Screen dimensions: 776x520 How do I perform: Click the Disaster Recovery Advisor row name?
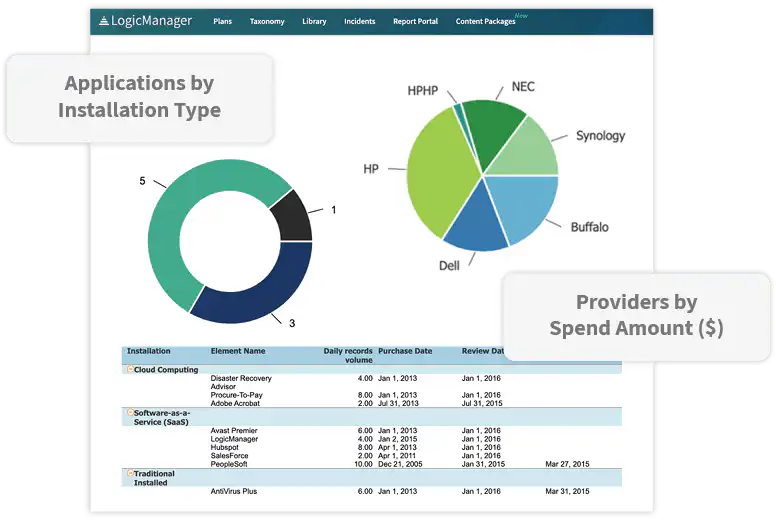pos(241,382)
